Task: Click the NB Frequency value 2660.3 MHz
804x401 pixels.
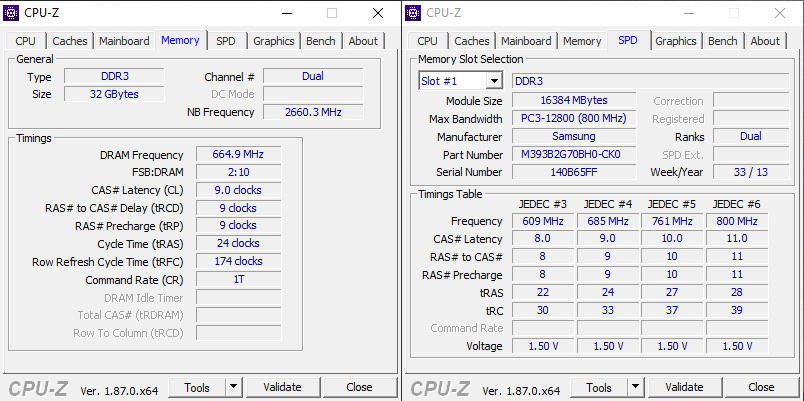Action: 313,112
